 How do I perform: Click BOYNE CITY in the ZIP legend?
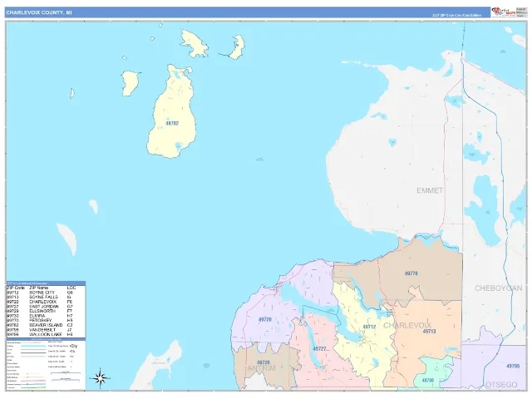(x=42, y=293)
